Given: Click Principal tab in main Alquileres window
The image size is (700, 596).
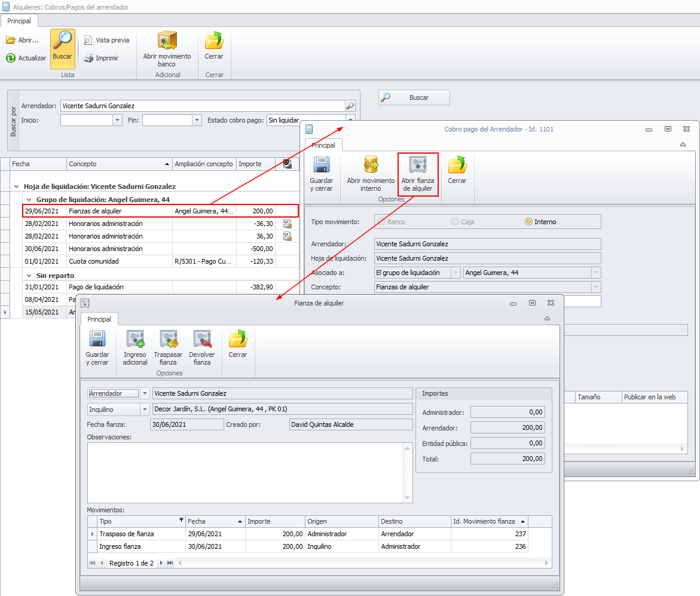Looking at the screenshot, I should [x=19, y=21].
